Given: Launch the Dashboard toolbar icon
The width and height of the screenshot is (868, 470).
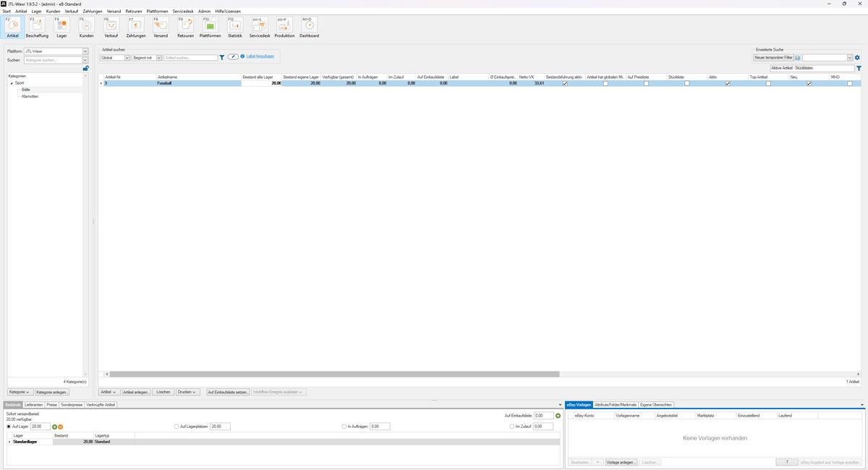Looking at the screenshot, I should pyautogui.click(x=309, y=27).
